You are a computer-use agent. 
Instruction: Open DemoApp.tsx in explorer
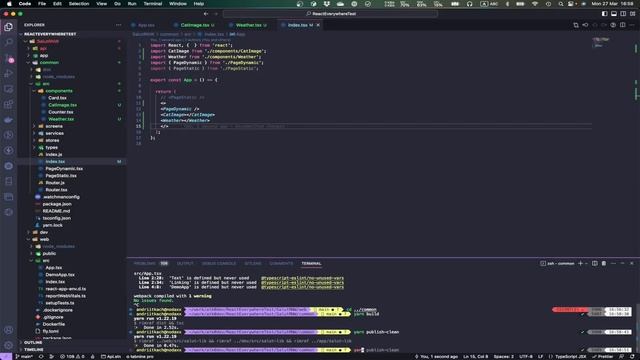60,275
